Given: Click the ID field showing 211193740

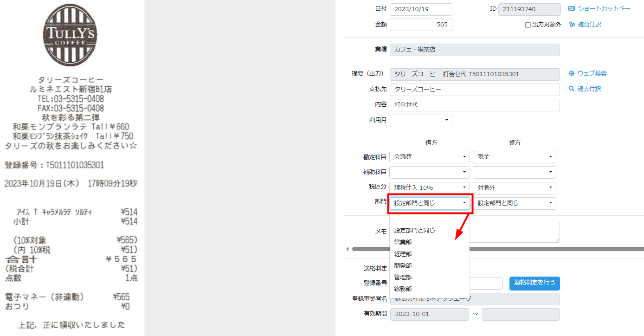Looking at the screenshot, I should point(529,9).
